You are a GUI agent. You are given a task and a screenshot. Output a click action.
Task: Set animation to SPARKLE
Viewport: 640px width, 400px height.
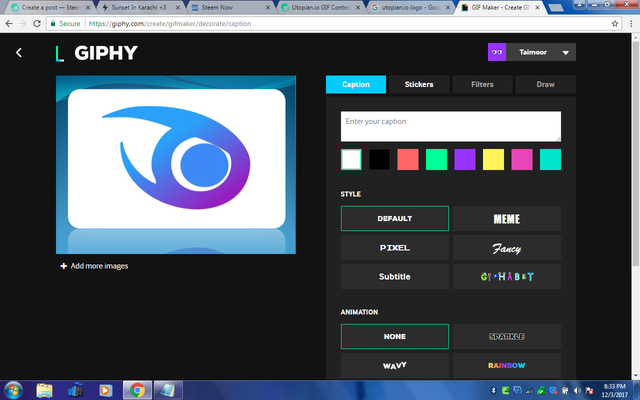point(507,337)
